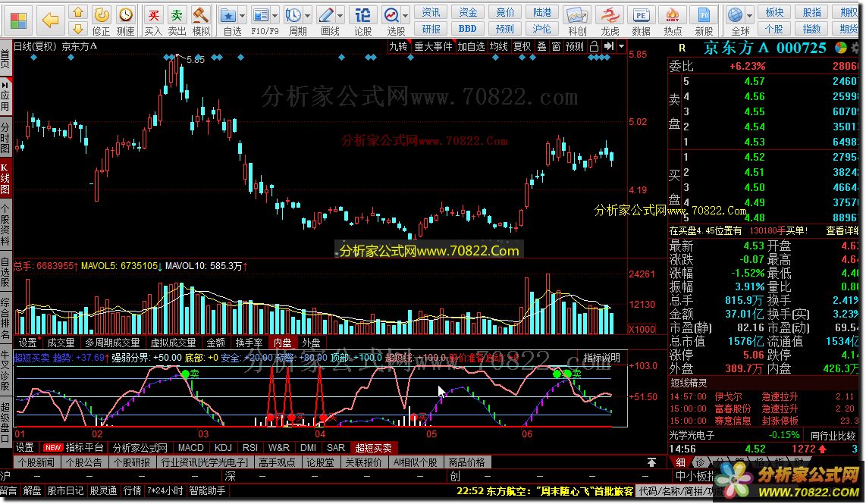Click the 沪伦 toolbar button
The width and height of the screenshot is (866, 504).
coord(541,28)
